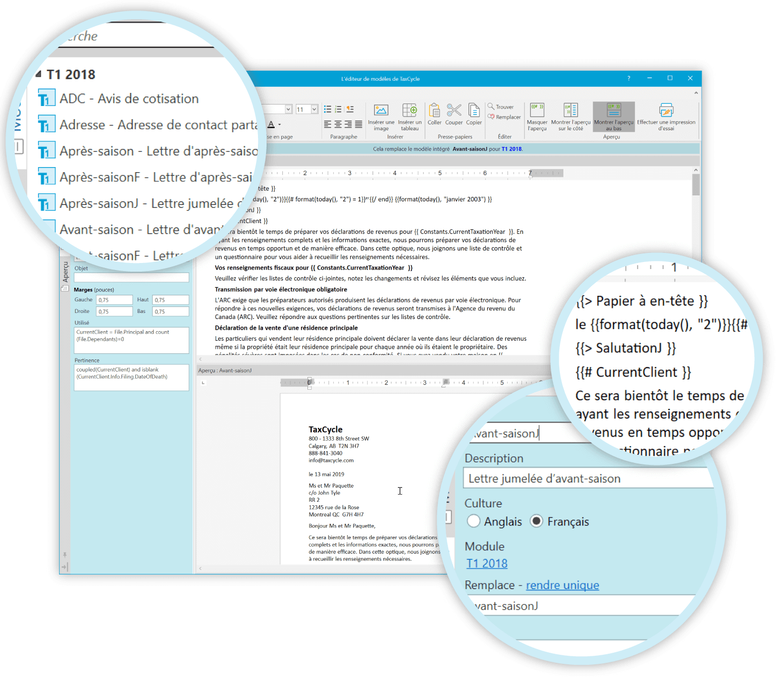Click the T1 2018 link in banner
This screenshot has width=784, height=683.
(511, 149)
